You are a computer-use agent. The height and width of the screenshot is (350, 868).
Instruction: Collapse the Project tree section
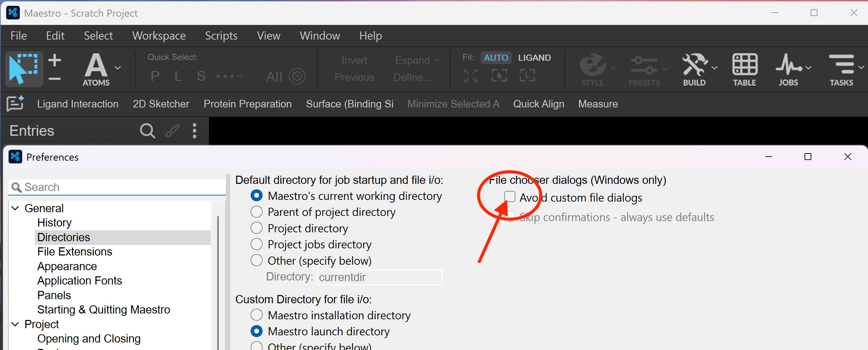point(15,324)
